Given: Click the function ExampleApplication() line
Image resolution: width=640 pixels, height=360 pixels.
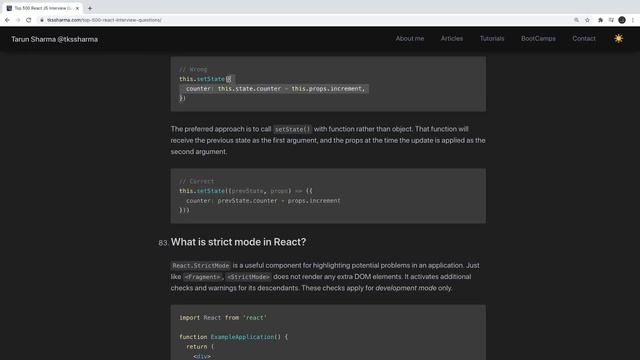Looking at the screenshot, I should pos(233,337).
